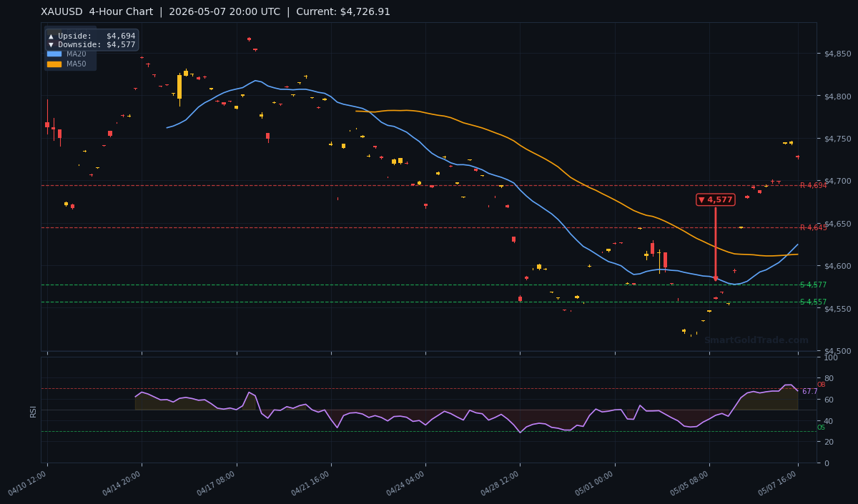Screen dimensions: 858x504
Task: Select the $4,700 price axis label
Action: (837, 182)
